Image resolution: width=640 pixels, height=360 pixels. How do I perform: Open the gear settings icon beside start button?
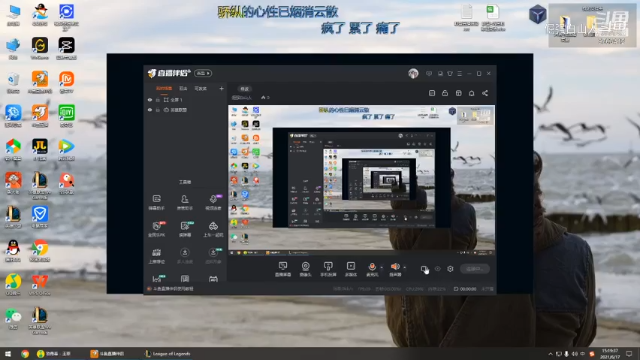coord(450,269)
